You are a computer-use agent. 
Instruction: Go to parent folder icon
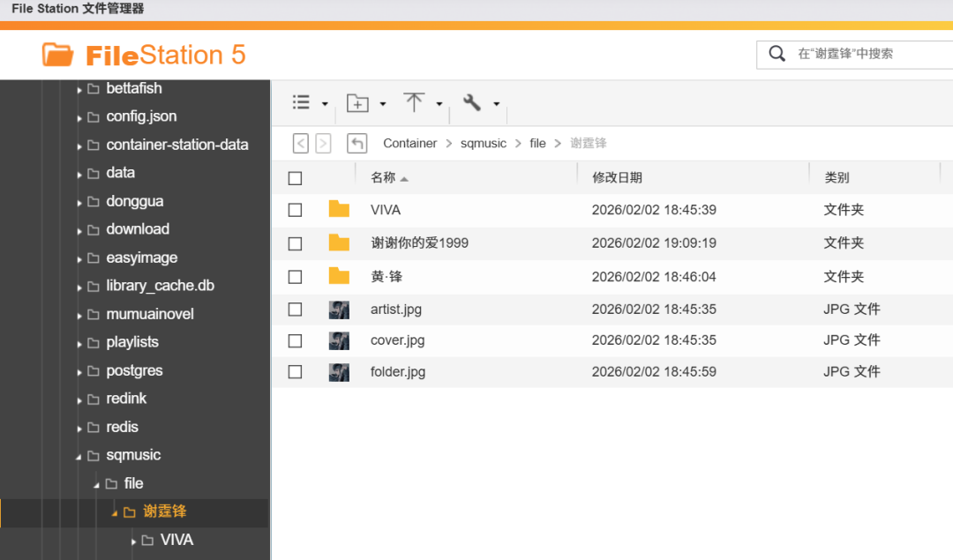[356, 143]
